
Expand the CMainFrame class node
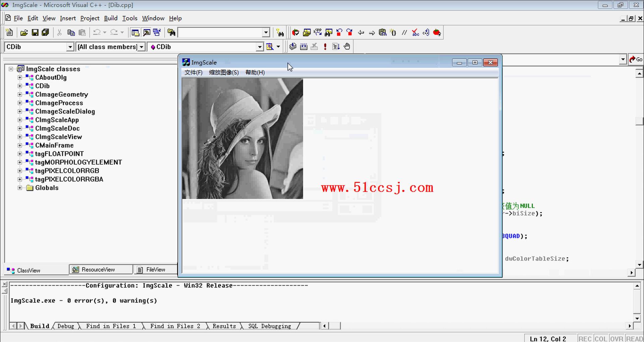tap(20, 145)
